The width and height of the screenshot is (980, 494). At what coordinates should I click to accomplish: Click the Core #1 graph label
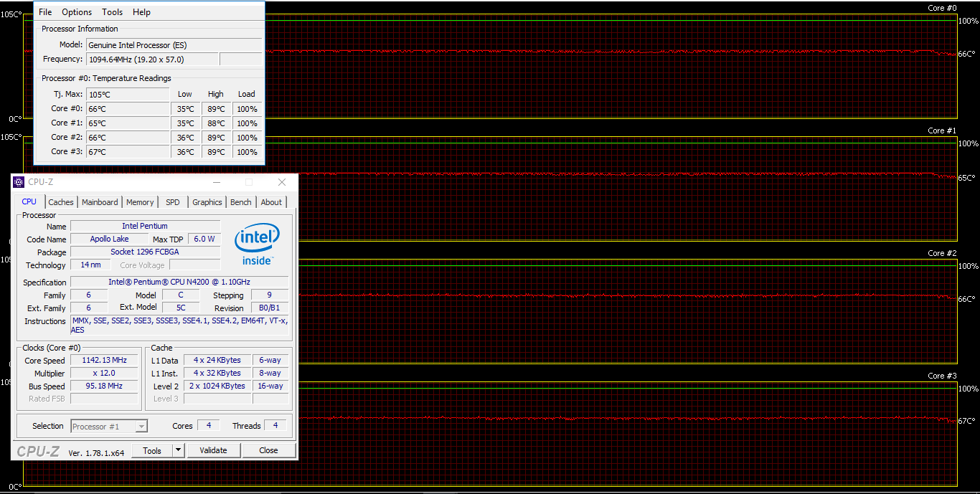(x=942, y=131)
